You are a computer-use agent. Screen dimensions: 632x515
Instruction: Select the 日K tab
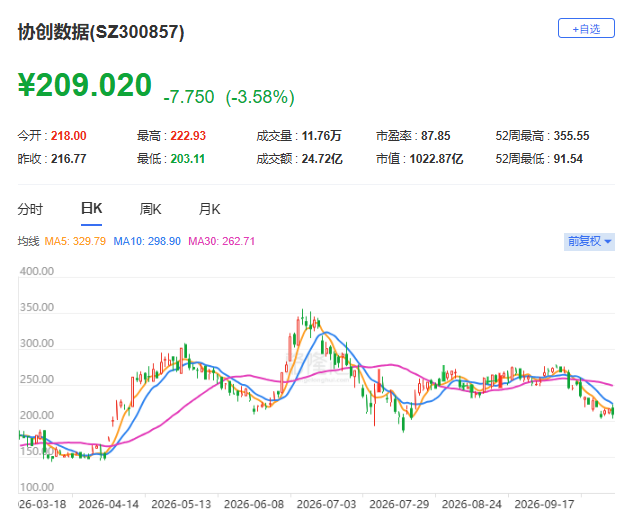(91, 208)
